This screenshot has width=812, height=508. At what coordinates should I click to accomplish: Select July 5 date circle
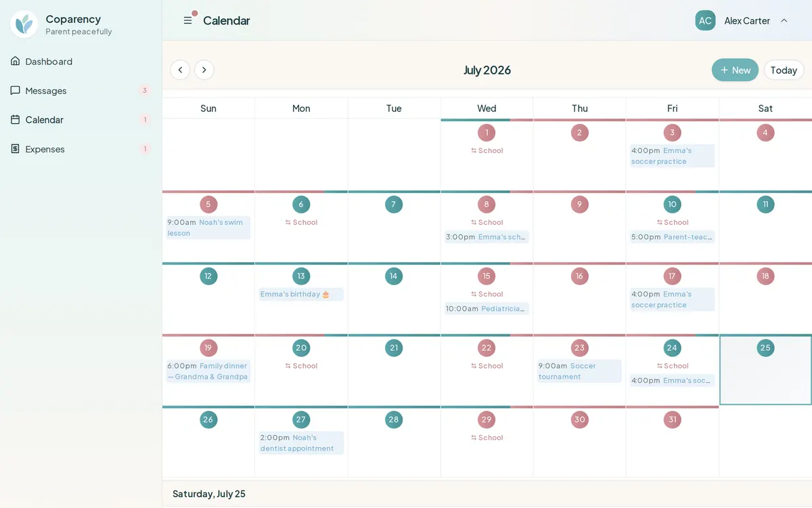(208, 205)
